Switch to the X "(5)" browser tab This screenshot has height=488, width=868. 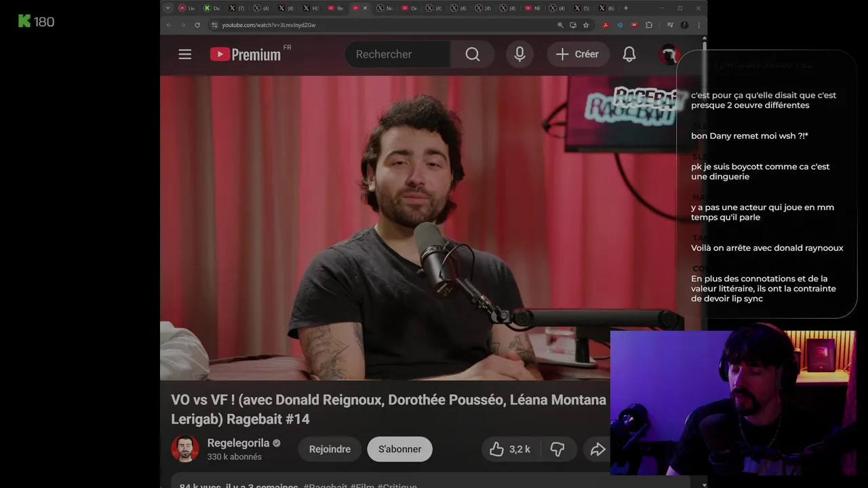click(582, 8)
